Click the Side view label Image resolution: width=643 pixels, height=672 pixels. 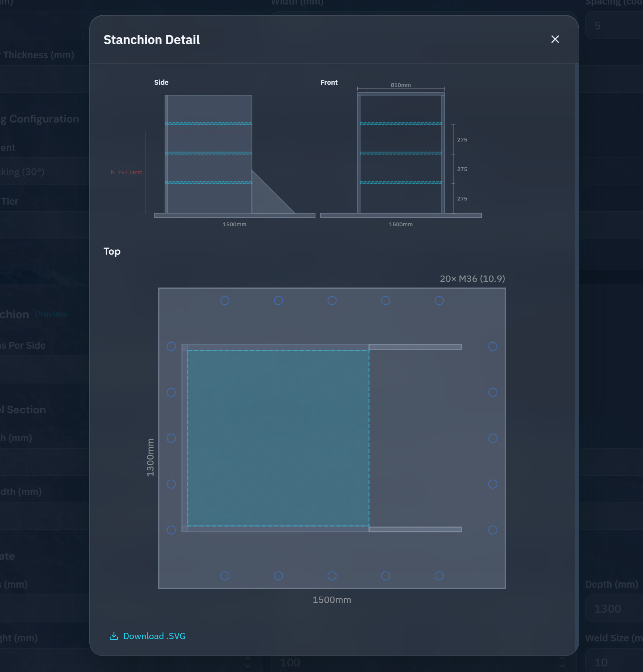tap(161, 83)
